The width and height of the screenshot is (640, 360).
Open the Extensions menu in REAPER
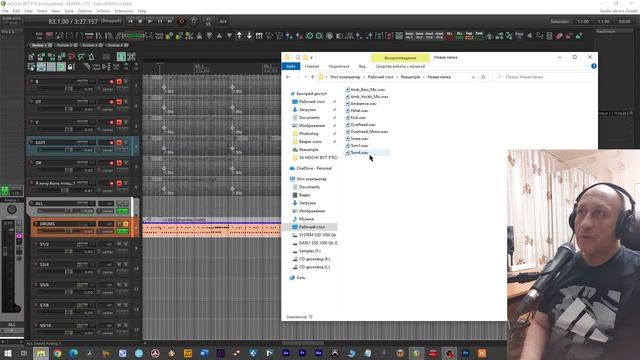(123, 11)
